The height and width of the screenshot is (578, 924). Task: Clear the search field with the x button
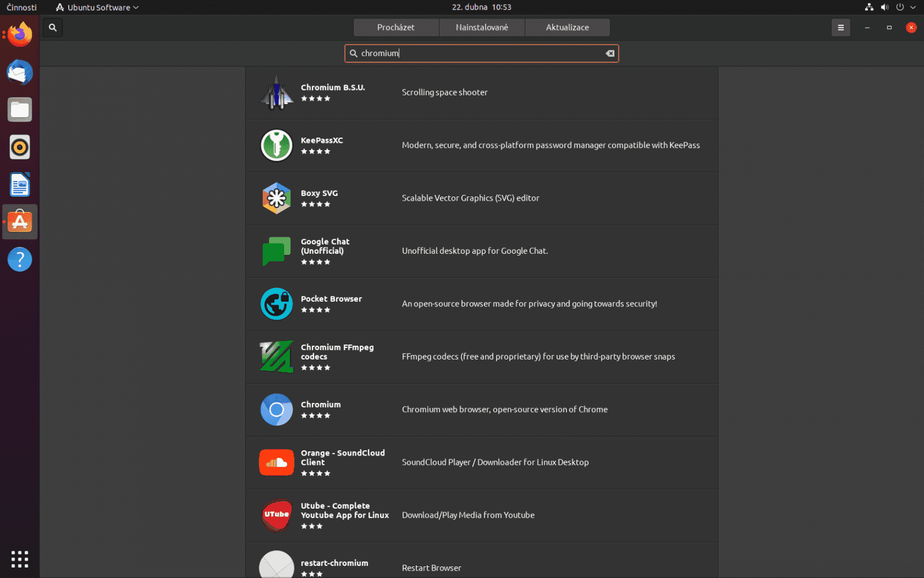click(x=610, y=53)
